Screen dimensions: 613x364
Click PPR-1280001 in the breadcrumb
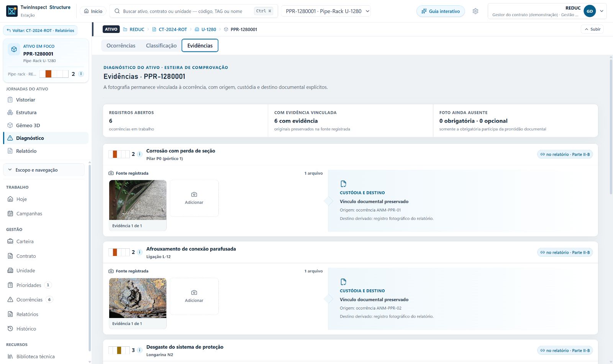(x=244, y=30)
